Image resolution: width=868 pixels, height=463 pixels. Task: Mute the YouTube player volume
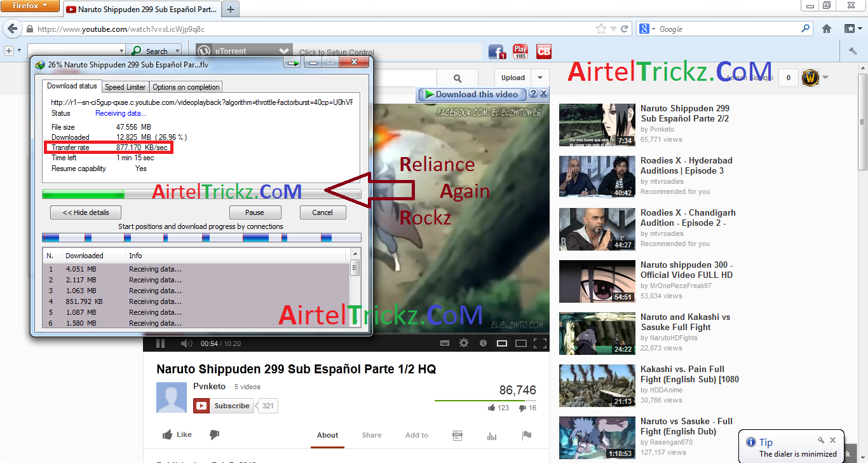click(186, 343)
